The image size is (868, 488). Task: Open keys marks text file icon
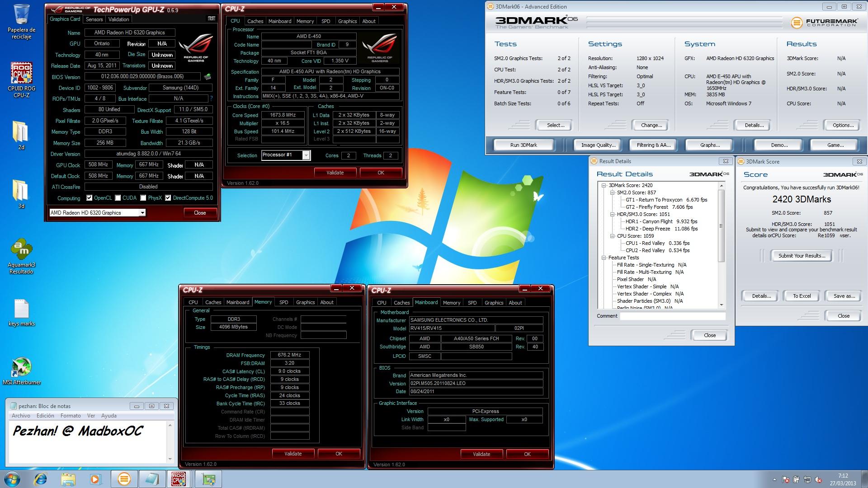pyautogui.click(x=21, y=313)
